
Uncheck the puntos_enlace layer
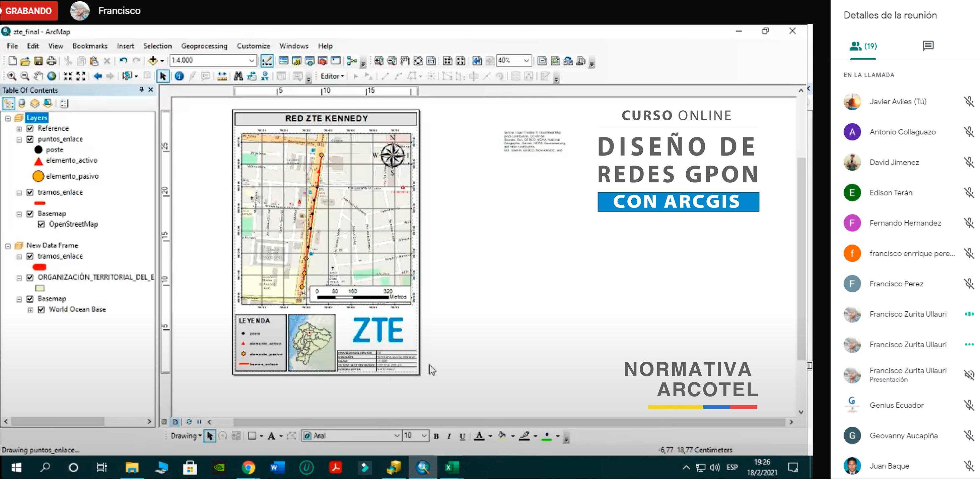(30, 139)
